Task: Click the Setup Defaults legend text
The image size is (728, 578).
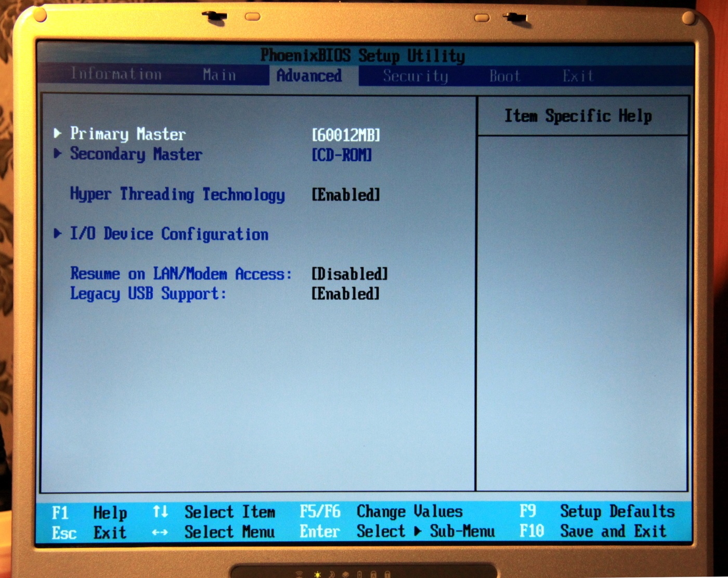Action: [x=618, y=511]
